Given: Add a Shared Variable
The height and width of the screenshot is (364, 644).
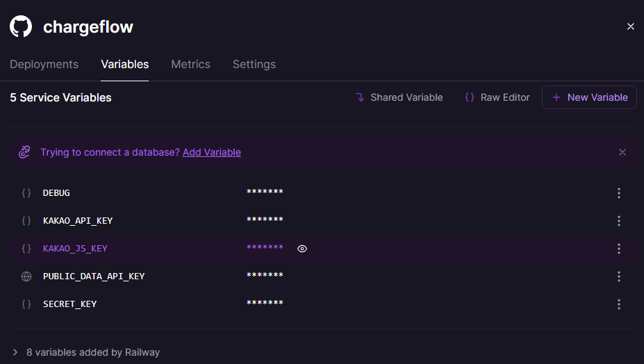Looking at the screenshot, I should [399, 97].
